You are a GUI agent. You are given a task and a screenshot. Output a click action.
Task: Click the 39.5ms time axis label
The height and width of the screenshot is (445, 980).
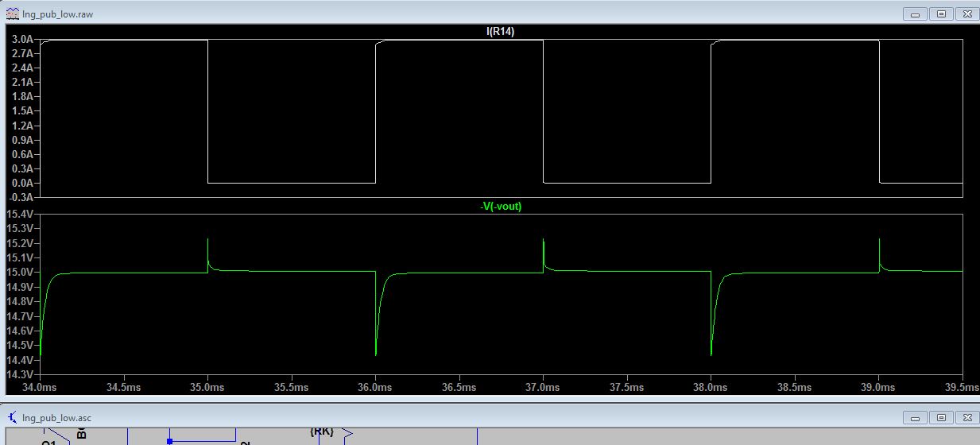[x=962, y=387]
